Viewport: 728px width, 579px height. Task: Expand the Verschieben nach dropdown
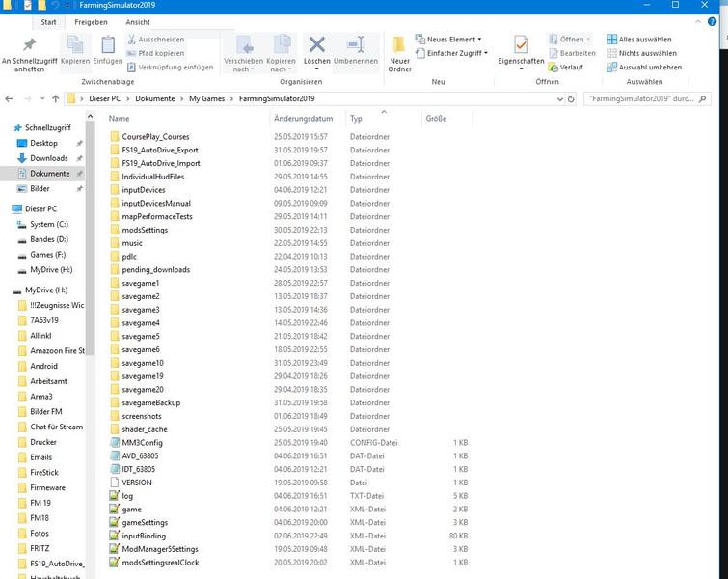(x=244, y=65)
